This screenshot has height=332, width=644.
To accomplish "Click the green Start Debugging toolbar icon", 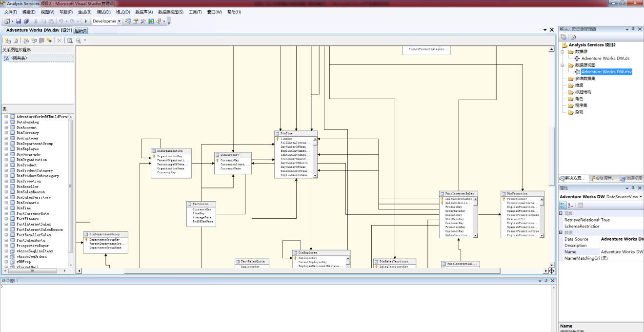I will 86,21.
